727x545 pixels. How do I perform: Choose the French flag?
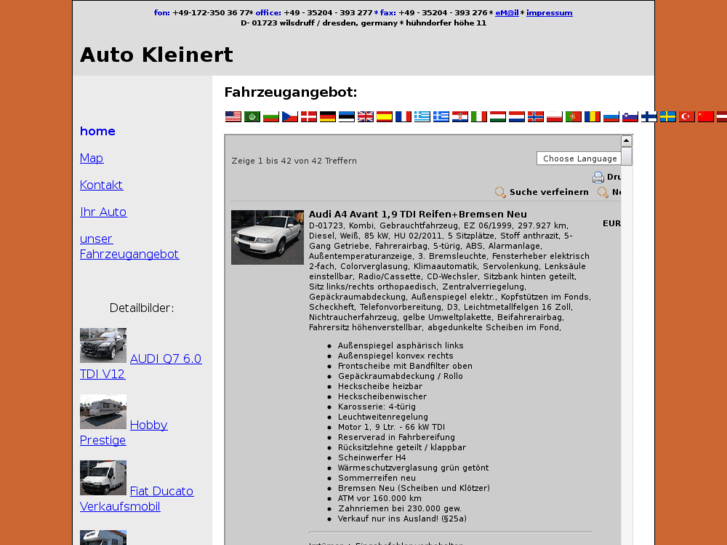coord(403,116)
